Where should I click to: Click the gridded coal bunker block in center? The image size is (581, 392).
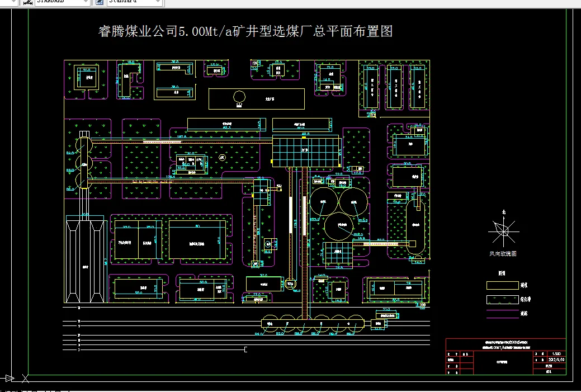tap(305, 151)
